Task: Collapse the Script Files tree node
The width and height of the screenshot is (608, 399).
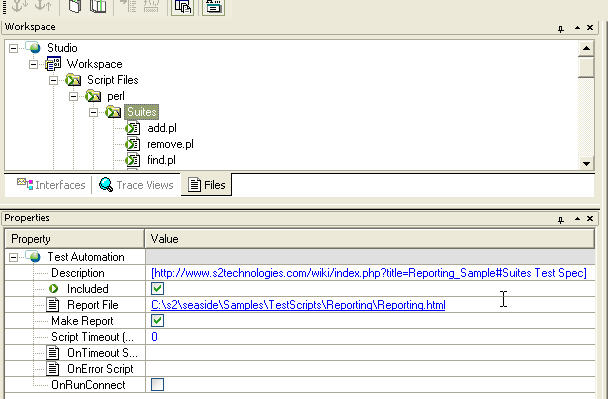Action: [x=54, y=80]
